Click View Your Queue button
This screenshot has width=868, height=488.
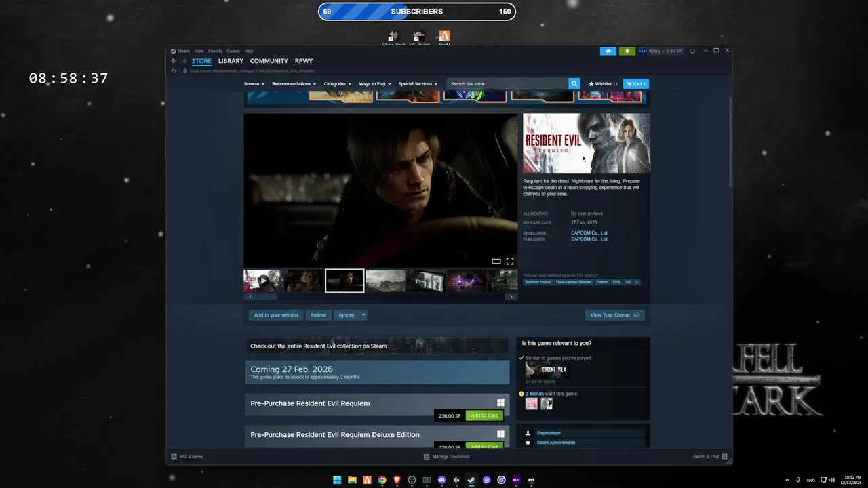pyautogui.click(x=615, y=315)
